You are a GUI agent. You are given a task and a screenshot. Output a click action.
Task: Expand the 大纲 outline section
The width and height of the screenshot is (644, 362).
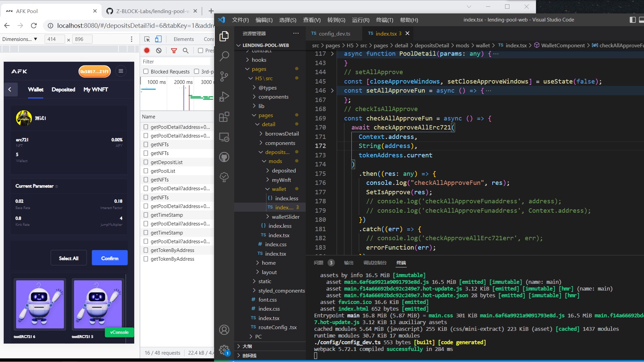[247, 346]
